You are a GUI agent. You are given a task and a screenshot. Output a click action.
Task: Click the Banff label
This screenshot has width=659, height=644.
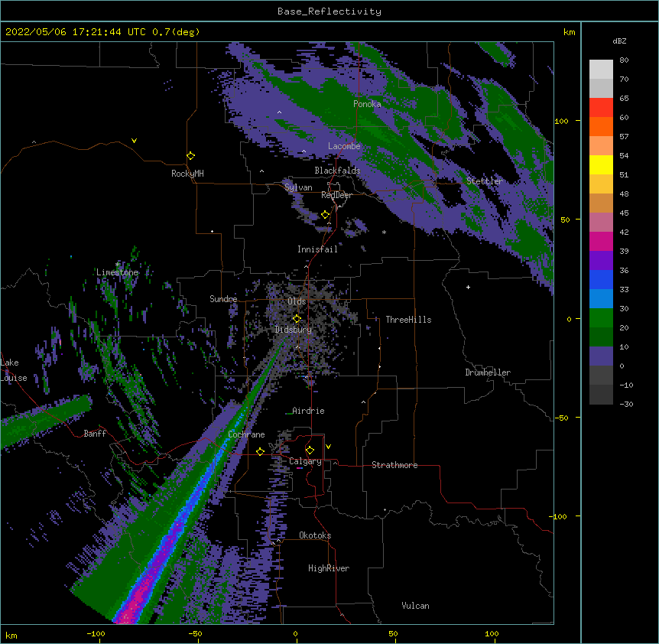pyautogui.click(x=95, y=434)
